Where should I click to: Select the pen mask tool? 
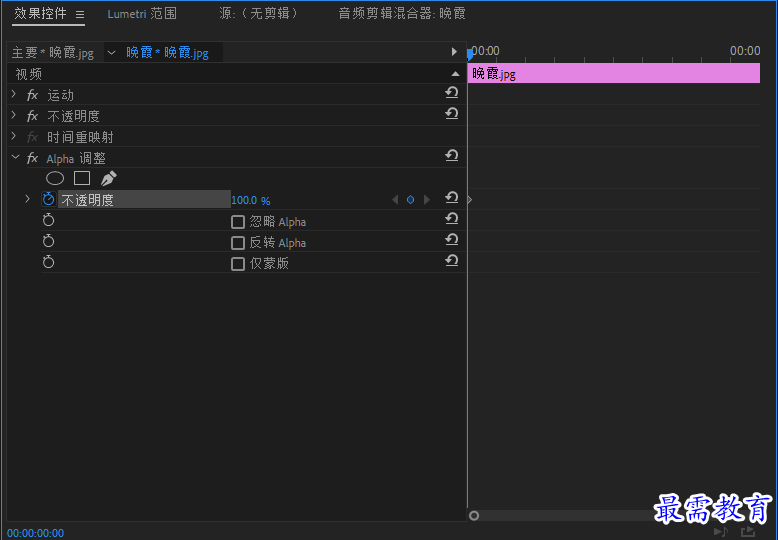click(x=109, y=178)
